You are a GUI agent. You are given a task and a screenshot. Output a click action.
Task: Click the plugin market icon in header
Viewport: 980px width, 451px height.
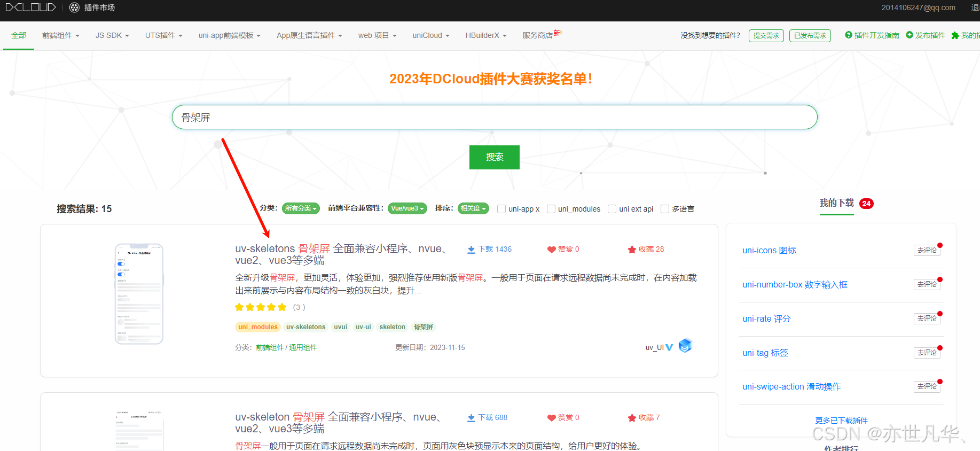click(x=75, y=7)
